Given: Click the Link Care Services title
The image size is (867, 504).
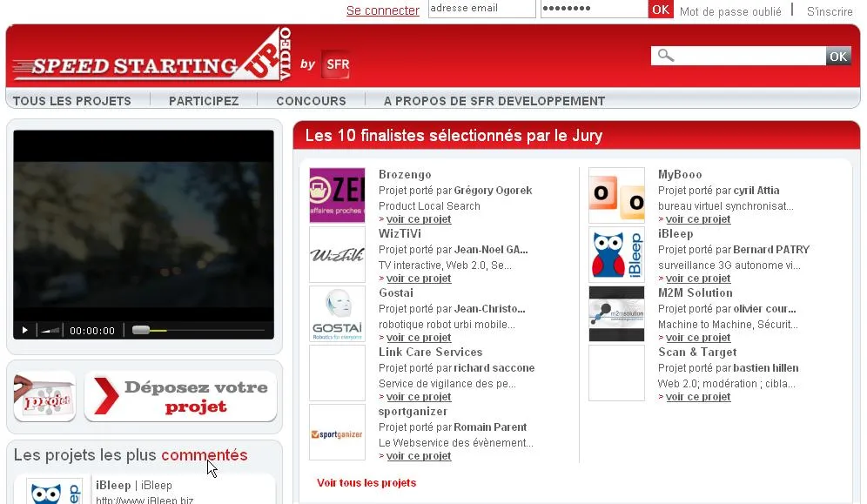Looking at the screenshot, I should [x=430, y=352].
